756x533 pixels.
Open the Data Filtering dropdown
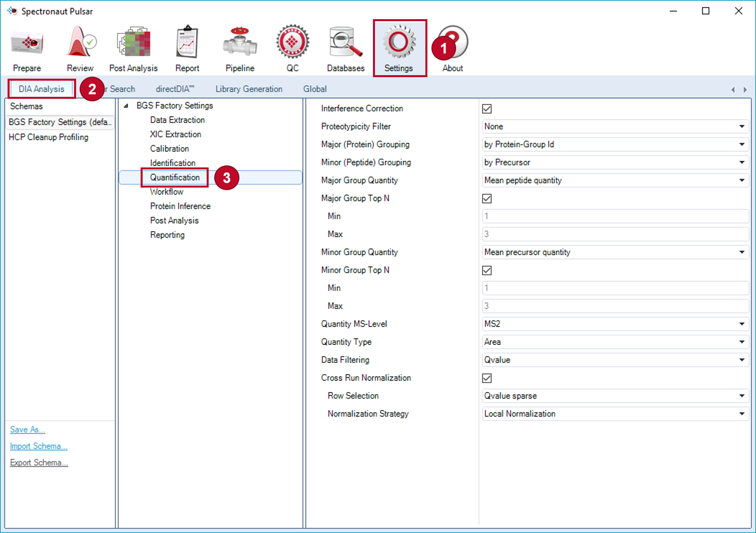click(615, 360)
